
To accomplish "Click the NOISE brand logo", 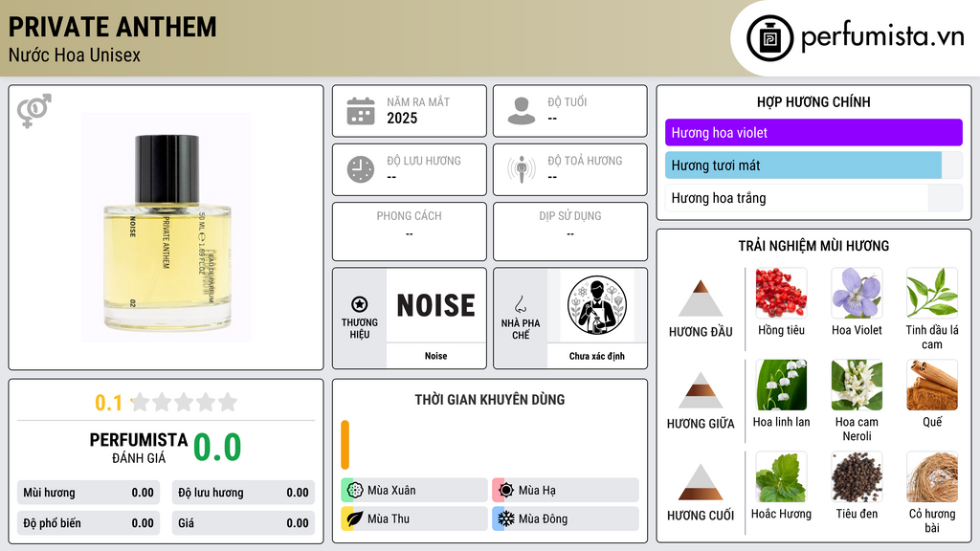I will pyautogui.click(x=436, y=305).
